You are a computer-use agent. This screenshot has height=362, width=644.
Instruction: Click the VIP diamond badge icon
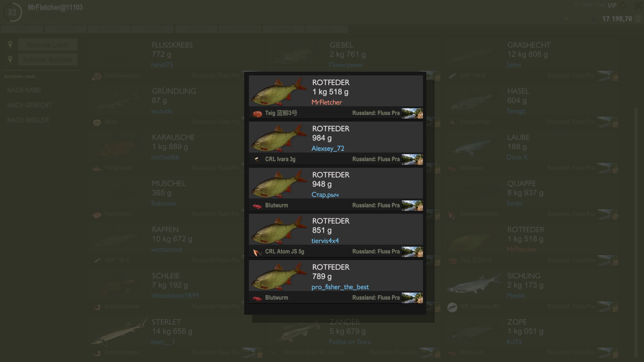623,5
